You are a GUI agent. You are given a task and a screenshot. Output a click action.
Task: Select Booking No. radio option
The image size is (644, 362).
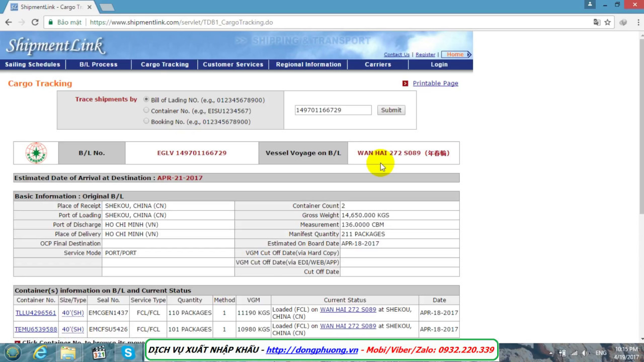pyautogui.click(x=146, y=121)
